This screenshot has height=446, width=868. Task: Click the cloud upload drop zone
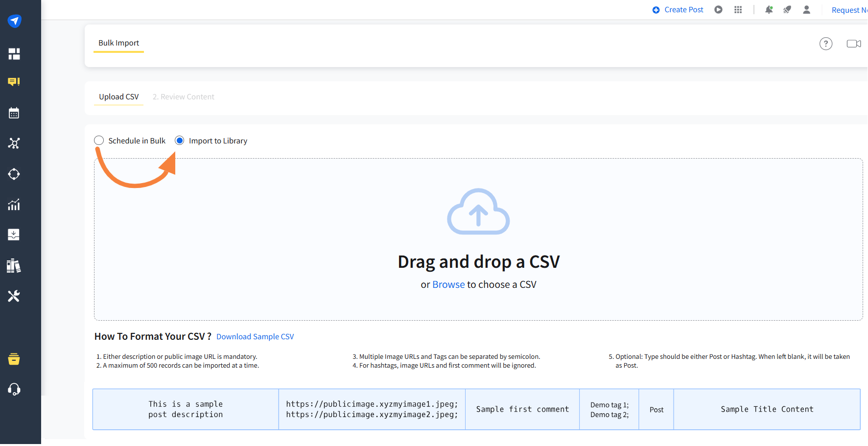coord(478,212)
